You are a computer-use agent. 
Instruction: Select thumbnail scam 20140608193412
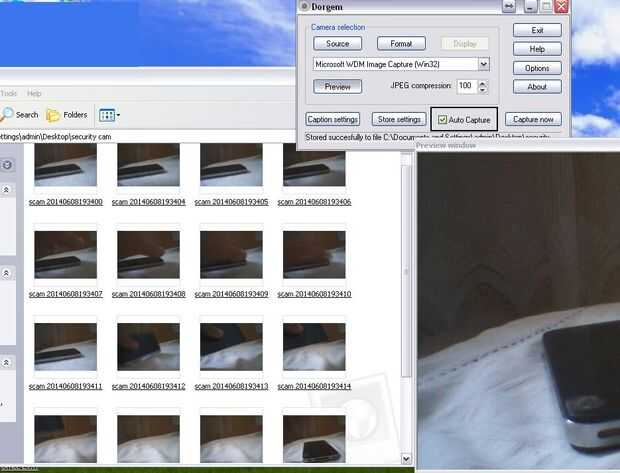[x=148, y=347]
